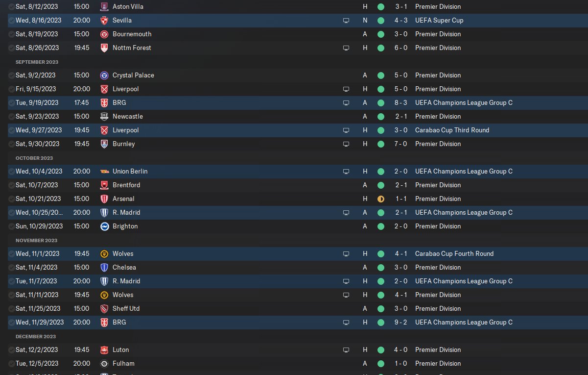Click the Fulham club crest icon
The height and width of the screenshot is (375, 588).
(x=104, y=364)
